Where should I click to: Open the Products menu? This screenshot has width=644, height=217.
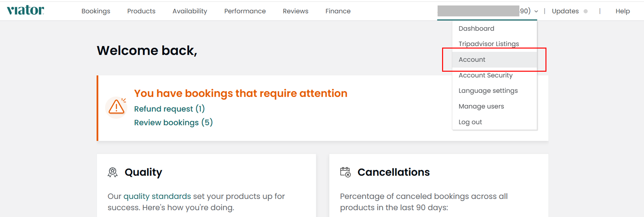pos(141,11)
